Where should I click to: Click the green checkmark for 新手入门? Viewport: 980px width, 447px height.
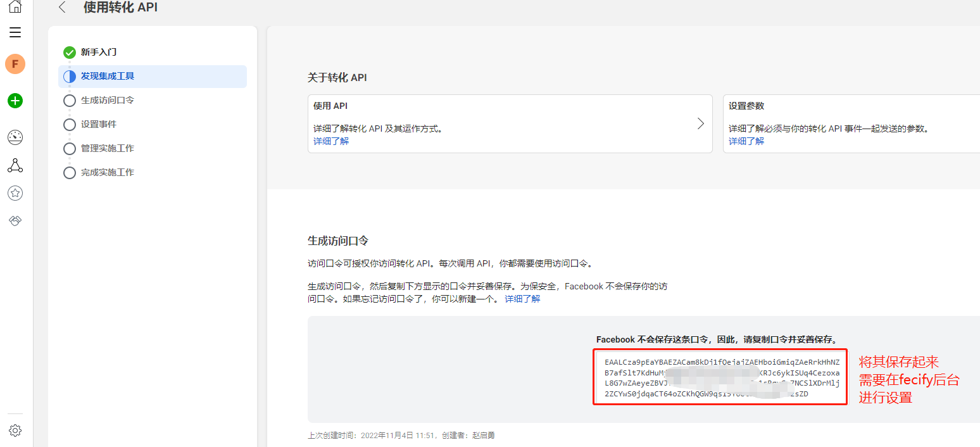click(70, 53)
